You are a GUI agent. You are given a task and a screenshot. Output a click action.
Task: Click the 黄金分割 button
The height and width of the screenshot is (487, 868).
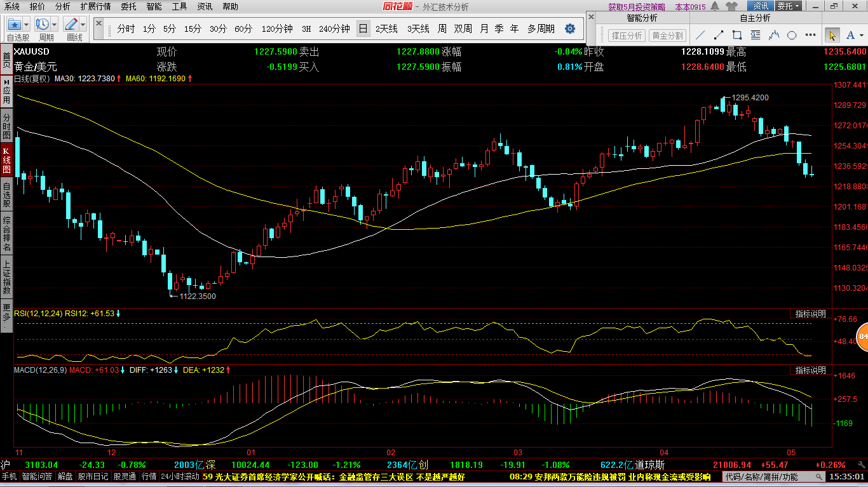tap(667, 36)
